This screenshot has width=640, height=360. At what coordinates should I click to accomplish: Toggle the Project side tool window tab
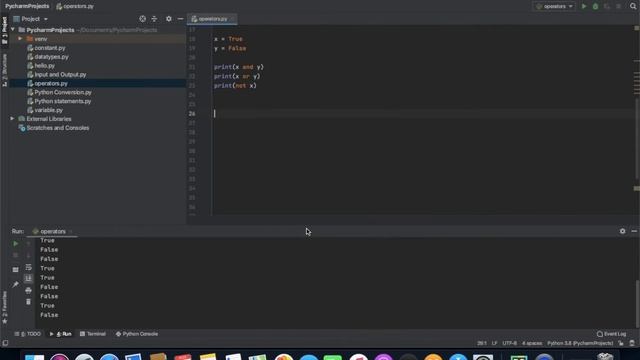(4, 30)
